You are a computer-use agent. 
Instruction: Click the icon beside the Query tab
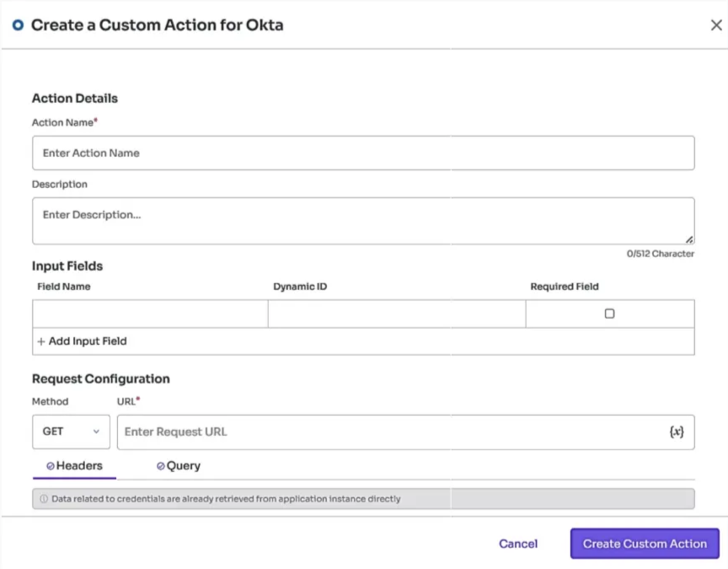[161, 465]
